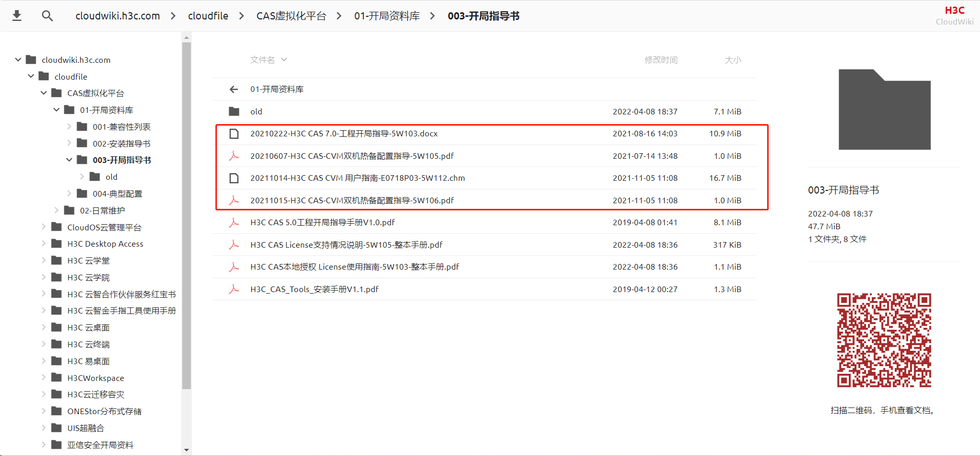Collapse the 01-开局资料库 tree node

coord(56,110)
